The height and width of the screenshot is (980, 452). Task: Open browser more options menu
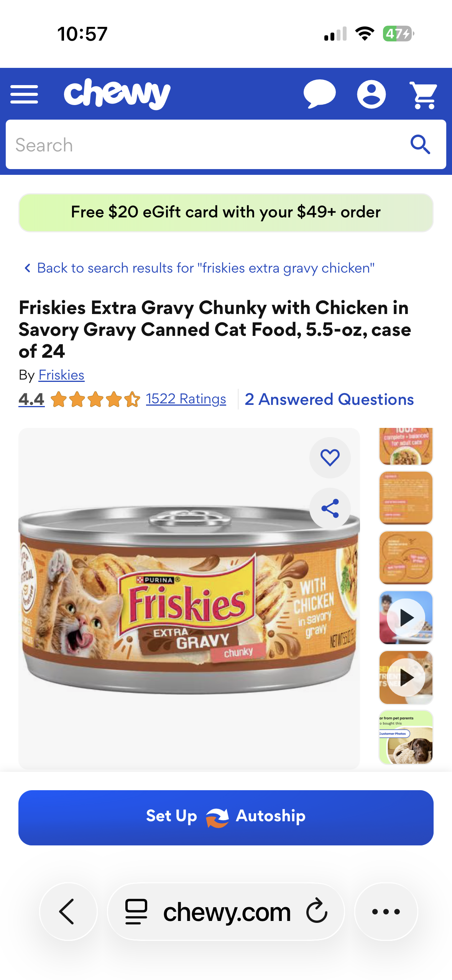386,911
